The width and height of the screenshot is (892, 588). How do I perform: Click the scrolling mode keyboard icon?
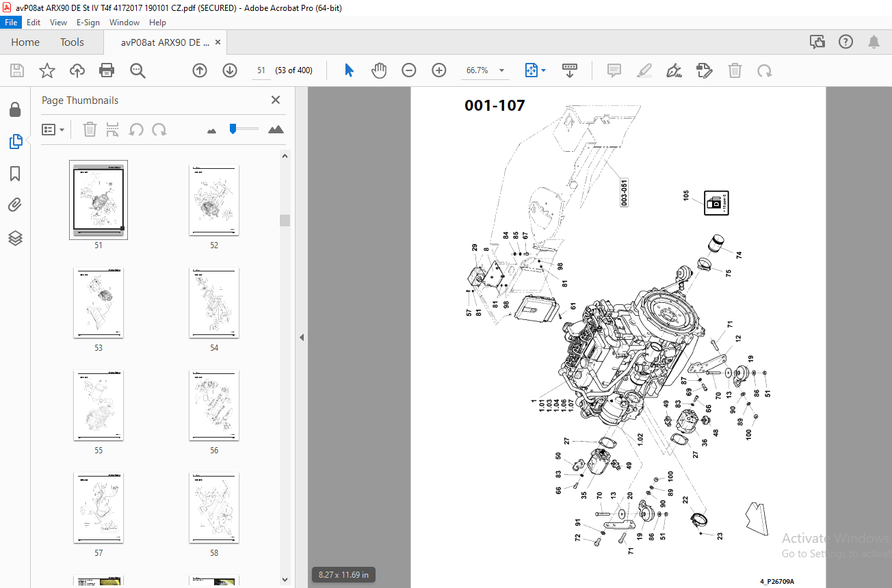(x=570, y=70)
